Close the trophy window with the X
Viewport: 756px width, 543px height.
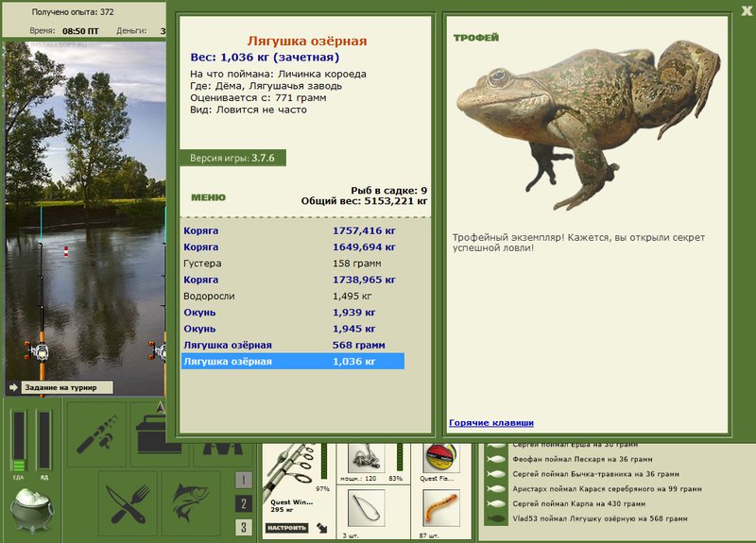click(747, 10)
